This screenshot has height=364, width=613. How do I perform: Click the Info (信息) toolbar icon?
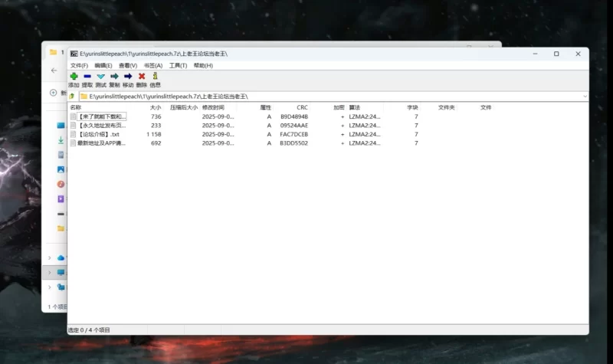tap(156, 76)
